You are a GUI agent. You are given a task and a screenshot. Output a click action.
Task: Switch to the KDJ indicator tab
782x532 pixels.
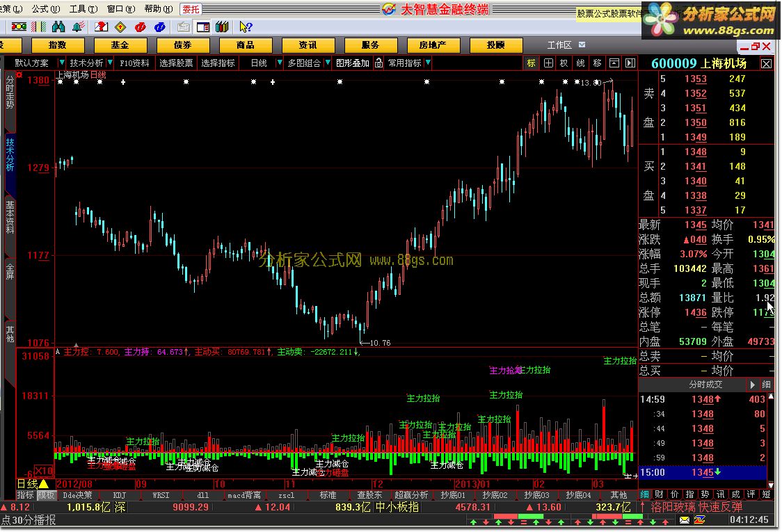pos(120,495)
